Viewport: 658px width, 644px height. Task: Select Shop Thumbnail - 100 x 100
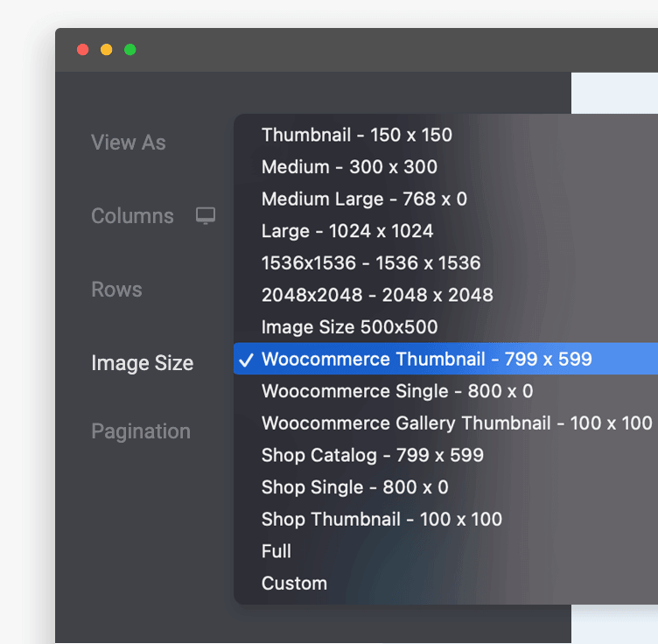[381, 519]
